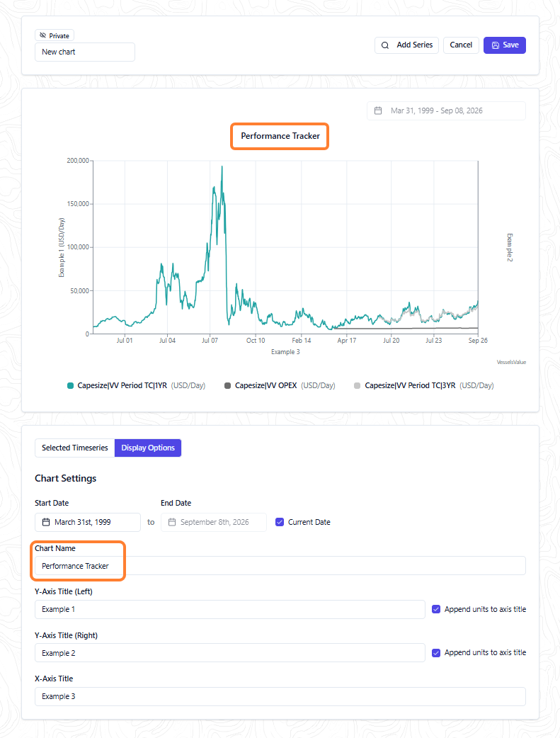Open the Start Date picker March 31st, 1999

88,522
